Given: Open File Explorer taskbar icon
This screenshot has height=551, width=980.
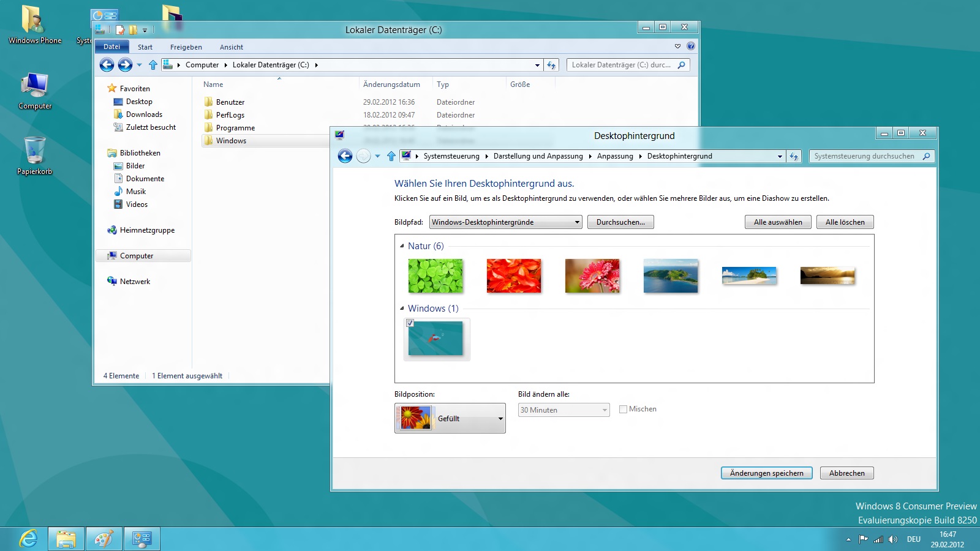Looking at the screenshot, I should pyautogui.click(x=66, y=539).
